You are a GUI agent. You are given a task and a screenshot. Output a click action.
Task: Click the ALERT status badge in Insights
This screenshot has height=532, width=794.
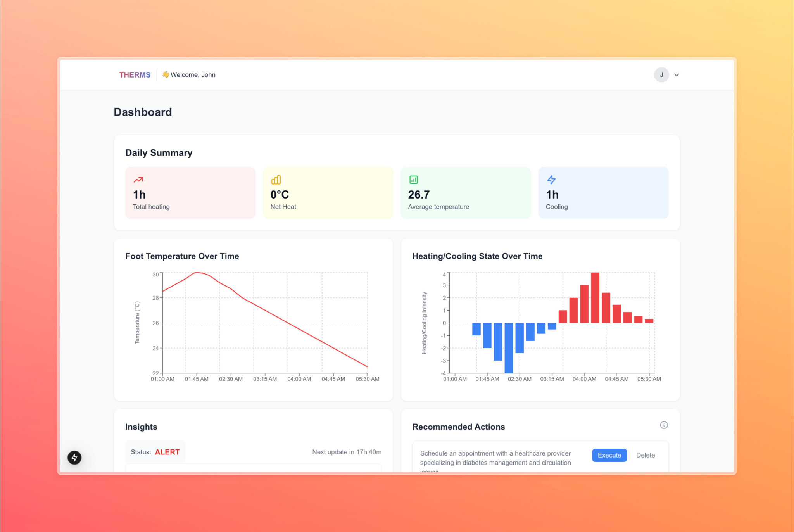pos(167,452)
